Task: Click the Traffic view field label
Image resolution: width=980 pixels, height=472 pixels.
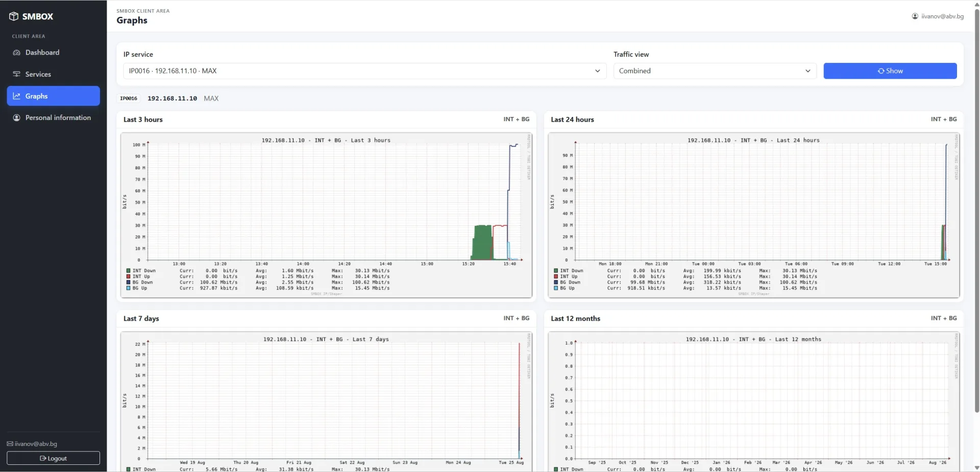Action: (x=631, y=54)
